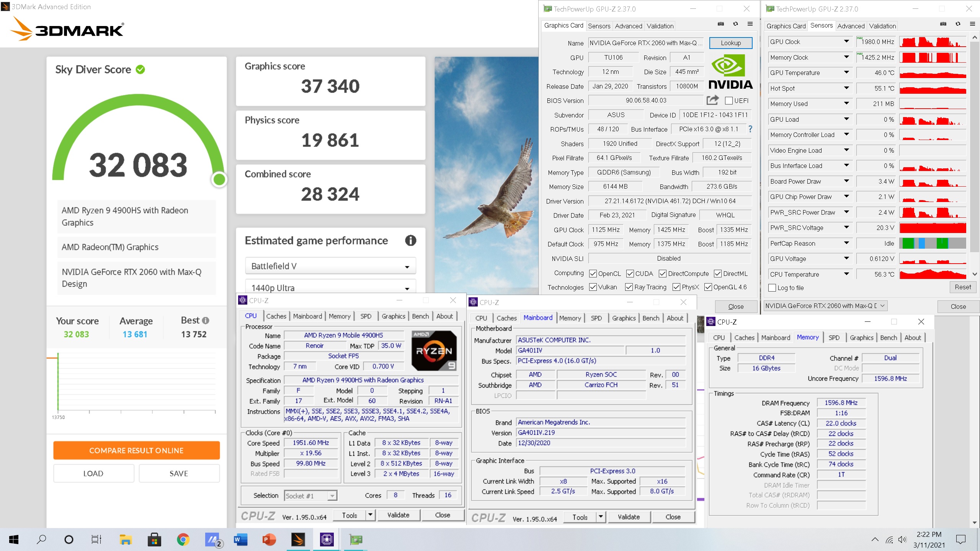Click the camera icon in GPU-Z Sensors window
980x551 pixels.
coord(943,24)
